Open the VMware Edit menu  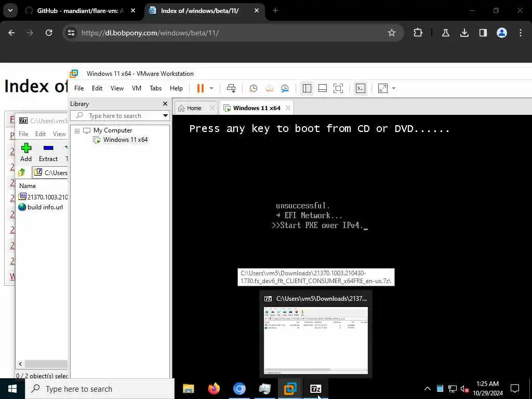click(x=97, y=88)
